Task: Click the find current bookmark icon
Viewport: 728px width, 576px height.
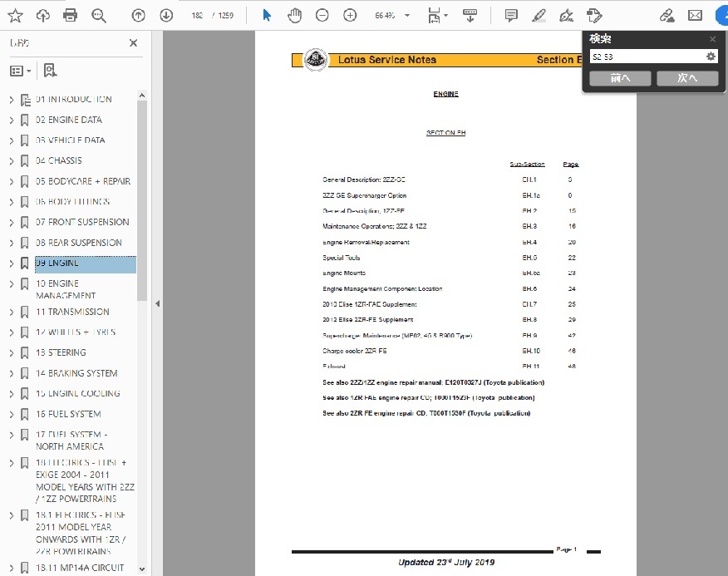Action: point(50,71)
